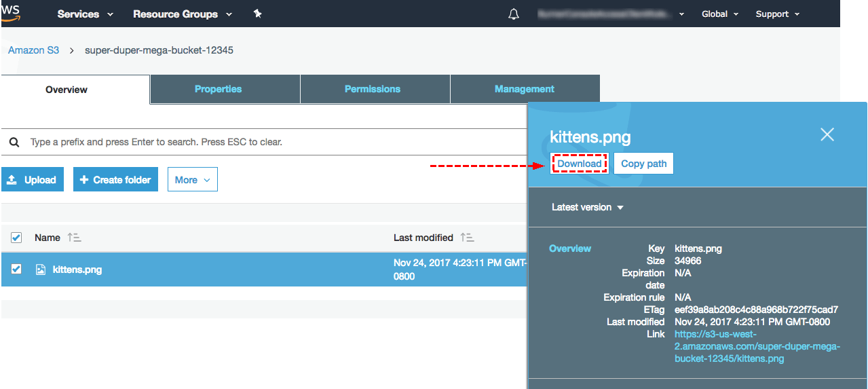Click the Download button
This screenshot has height=389, width=868.
tap(580, 164)
